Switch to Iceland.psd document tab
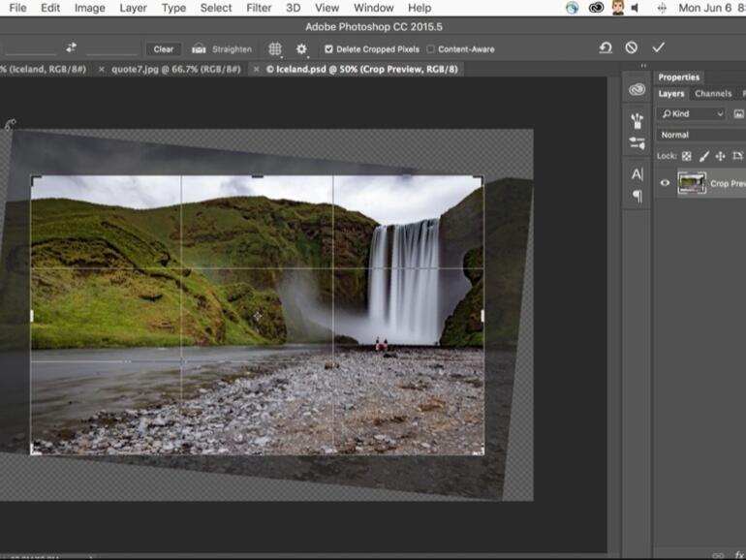746x560 pixels. tap(362, 70)
